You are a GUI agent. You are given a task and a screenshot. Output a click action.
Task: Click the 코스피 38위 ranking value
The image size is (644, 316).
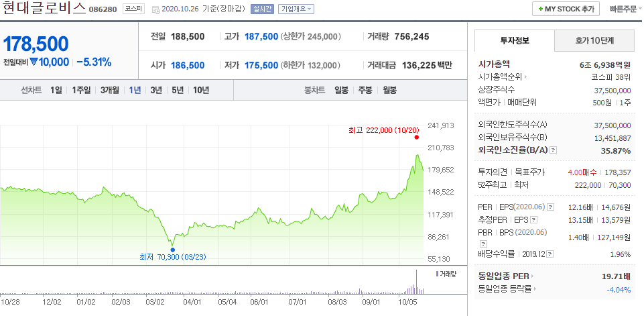pyautogui.click(x=611, y=77)
